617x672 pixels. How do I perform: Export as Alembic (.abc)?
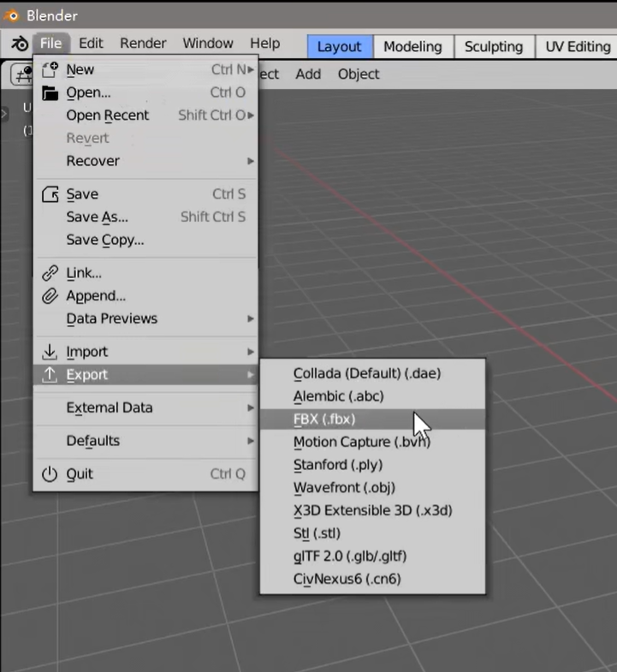pyautogui.click(x=373, y=396)
